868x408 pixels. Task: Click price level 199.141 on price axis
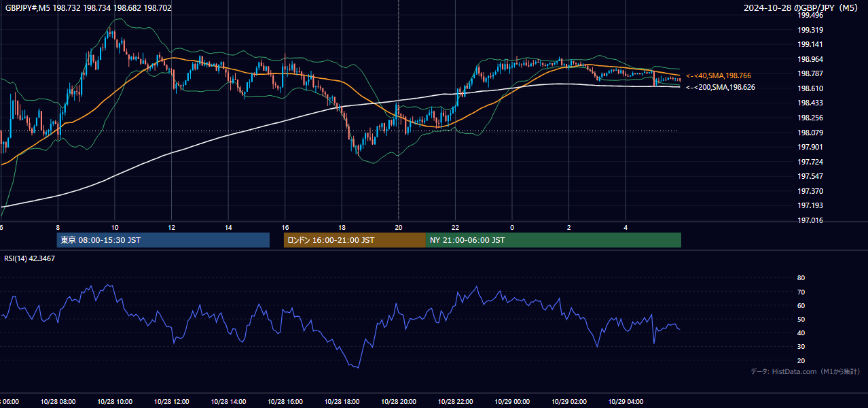(x=810, y=44)
